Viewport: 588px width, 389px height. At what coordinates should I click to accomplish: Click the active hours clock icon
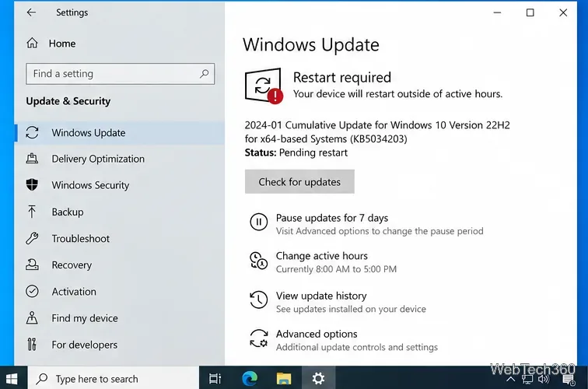259,261
